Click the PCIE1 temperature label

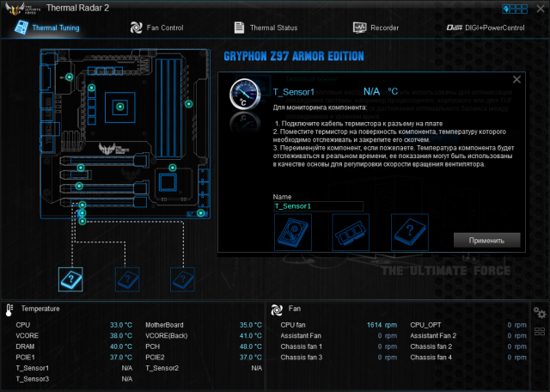pos(25,358)
